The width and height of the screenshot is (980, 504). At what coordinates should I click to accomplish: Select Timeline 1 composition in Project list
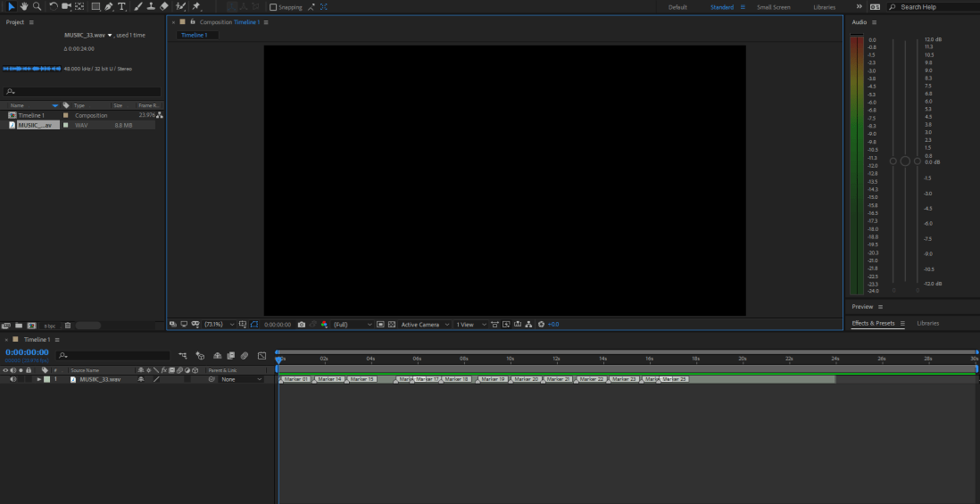31,116
